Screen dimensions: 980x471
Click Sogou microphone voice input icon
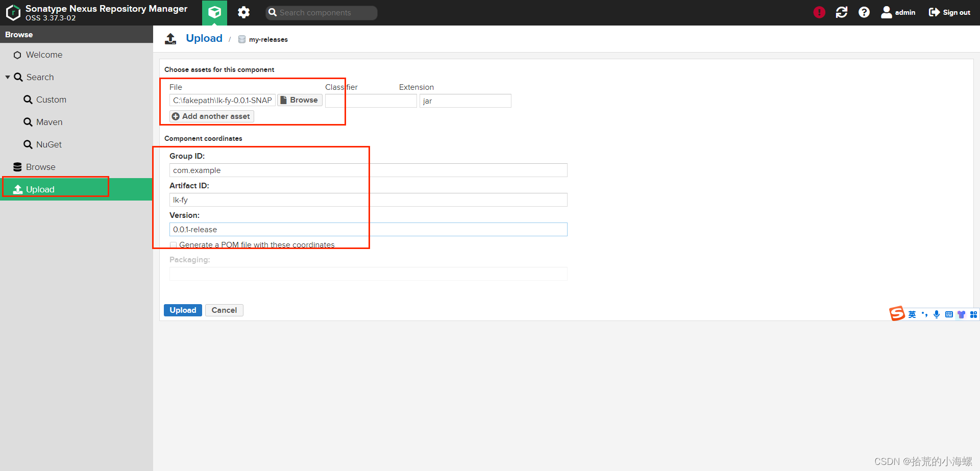pos(937,314)
